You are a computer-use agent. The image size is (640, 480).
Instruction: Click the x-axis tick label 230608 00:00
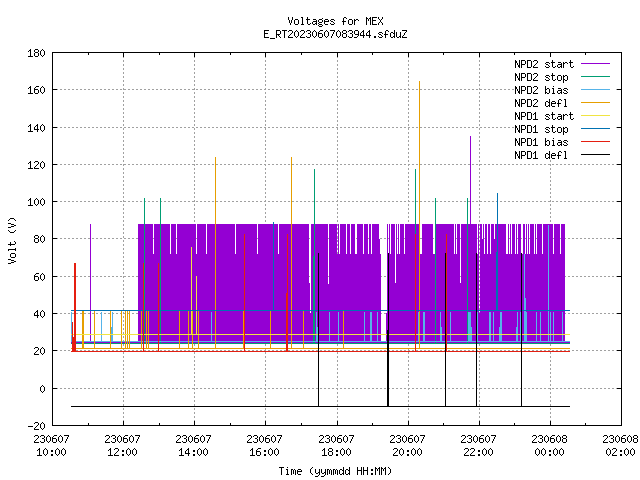(549, 446)
